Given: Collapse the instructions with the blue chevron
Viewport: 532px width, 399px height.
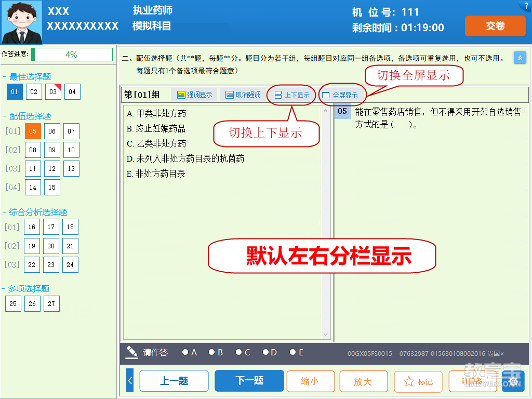Looking at the screenshot, I should (x=520, y=58).
